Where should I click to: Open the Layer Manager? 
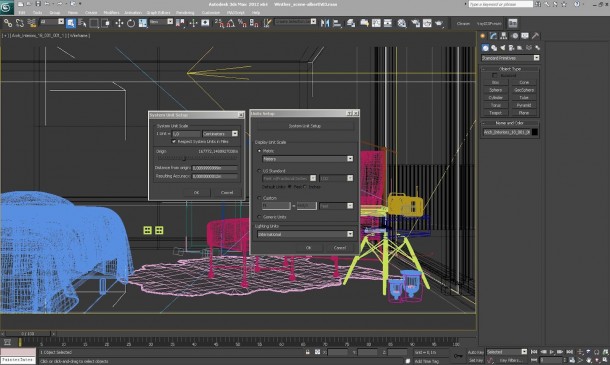coord(351,23)
